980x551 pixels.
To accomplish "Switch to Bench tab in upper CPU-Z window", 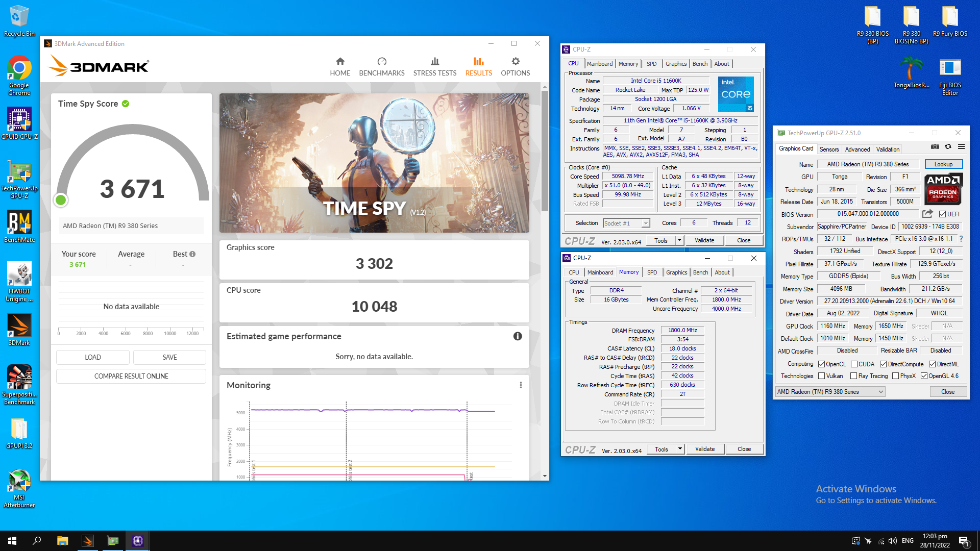I will click(700, 64).
